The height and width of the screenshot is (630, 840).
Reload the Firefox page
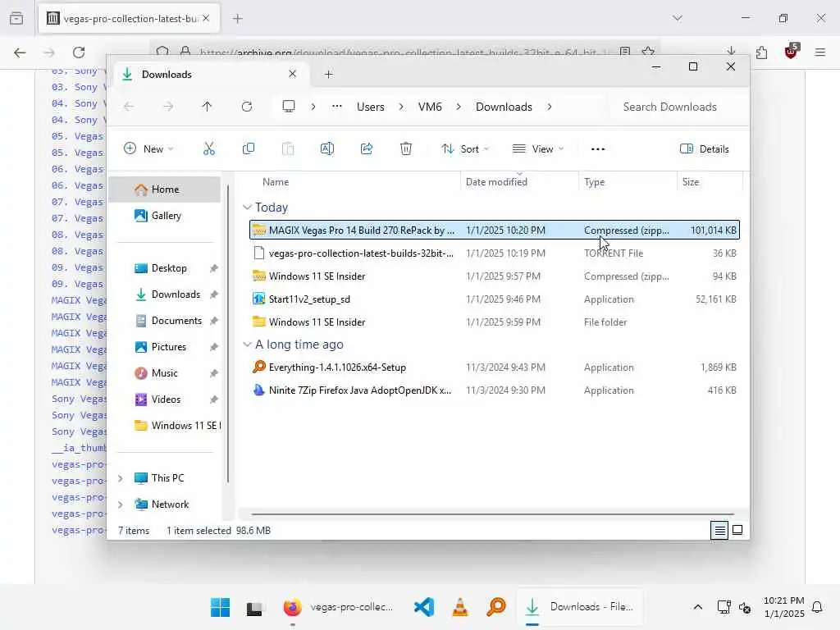coord(79,52)
